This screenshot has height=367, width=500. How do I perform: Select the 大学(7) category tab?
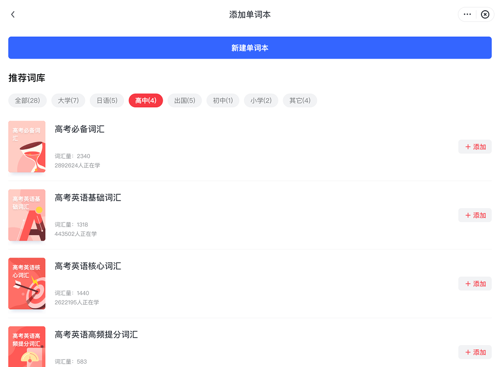(x=68, y=100)
